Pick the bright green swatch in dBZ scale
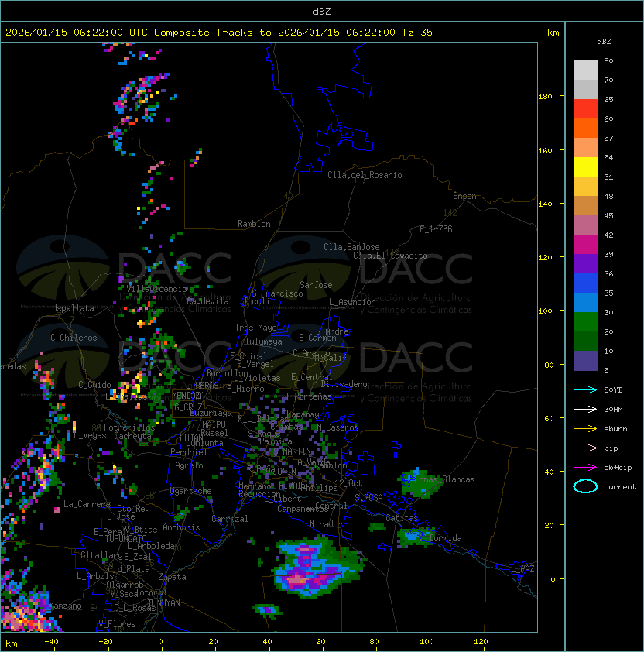The image size is (644, 652). [x=585, y=322]
